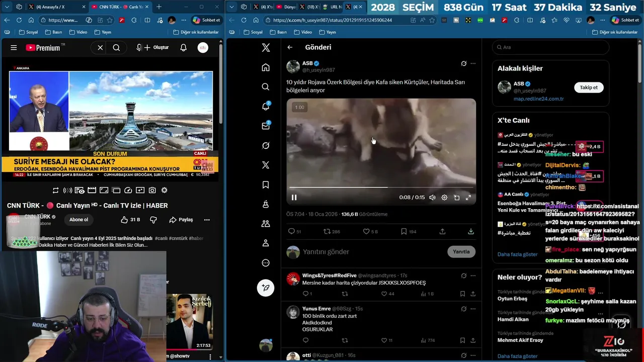Click the clapperboard cinema mode icon below video
The image size is (644, 362).
[92, 191]
